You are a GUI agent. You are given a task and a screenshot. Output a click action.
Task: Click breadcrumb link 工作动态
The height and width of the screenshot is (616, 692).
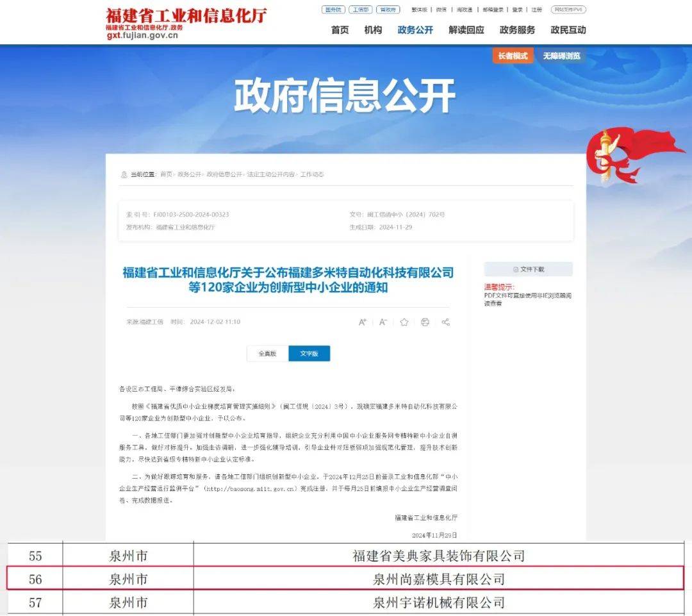(x=312, y=174)
